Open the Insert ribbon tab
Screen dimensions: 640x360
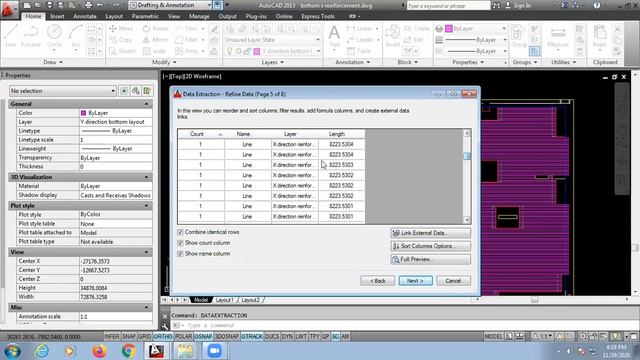click(x=57, y=16)
